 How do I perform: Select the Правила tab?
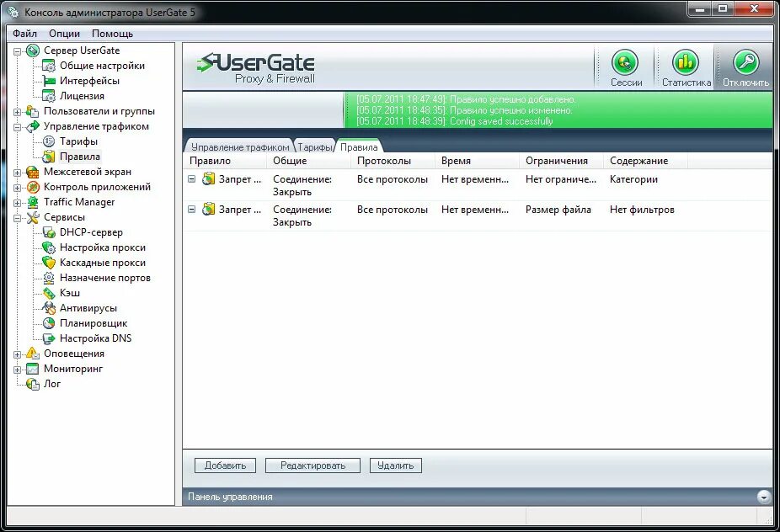(x=359, y=146)
